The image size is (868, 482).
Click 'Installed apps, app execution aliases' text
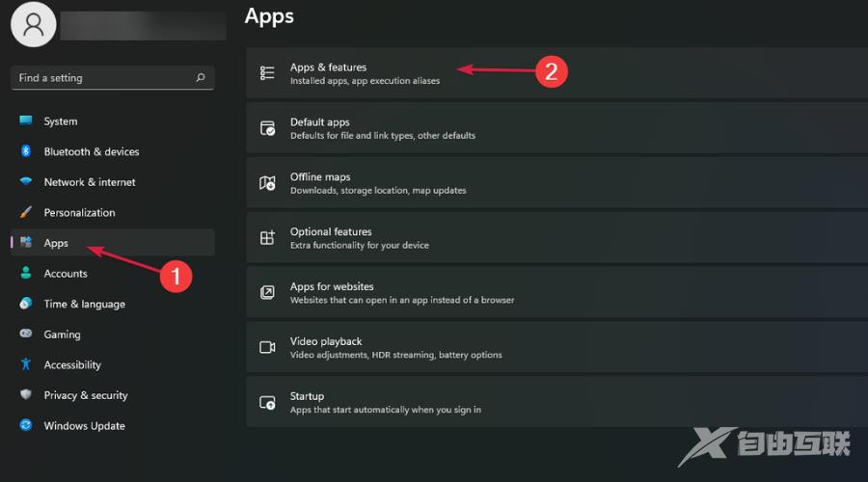[x=365, y=81]
